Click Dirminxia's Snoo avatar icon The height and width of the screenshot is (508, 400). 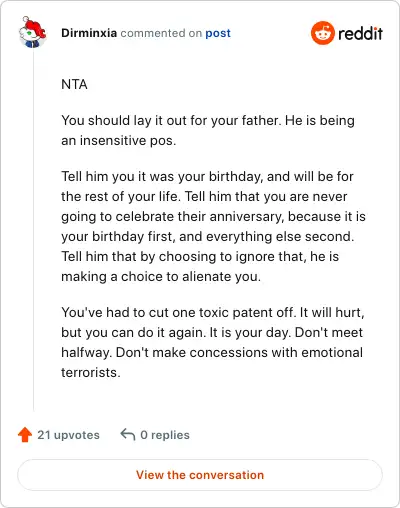[32, 32]
